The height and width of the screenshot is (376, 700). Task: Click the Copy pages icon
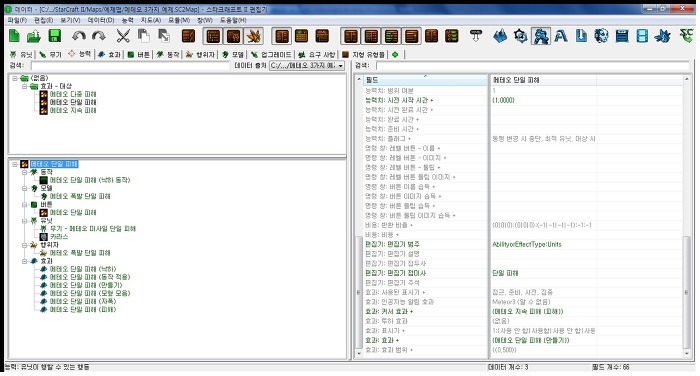(143, 36)
